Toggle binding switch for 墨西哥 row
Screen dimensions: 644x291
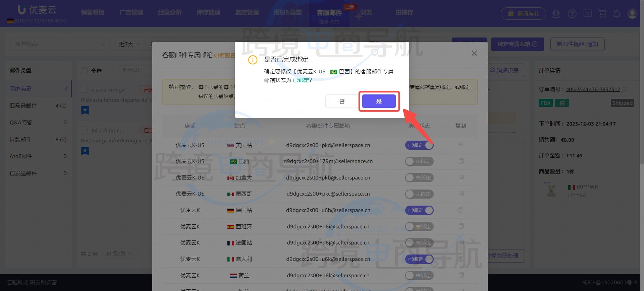(x=419, y=194)
